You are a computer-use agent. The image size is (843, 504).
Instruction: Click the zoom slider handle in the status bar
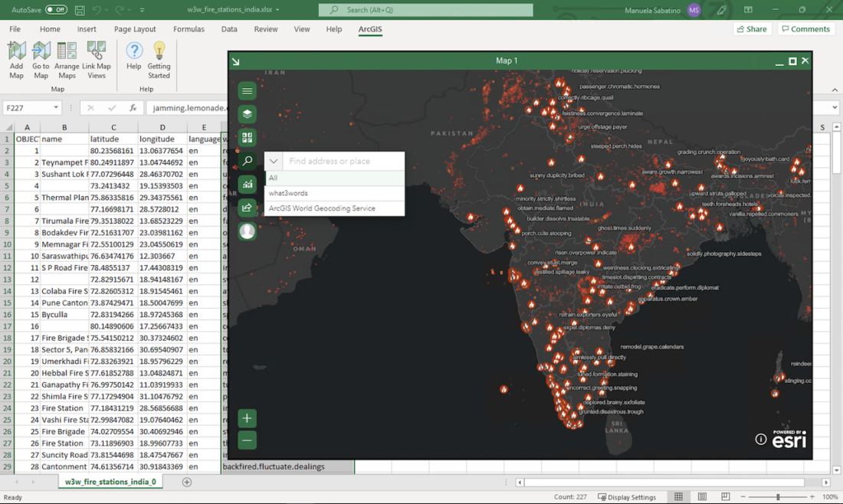coord(777,497)
